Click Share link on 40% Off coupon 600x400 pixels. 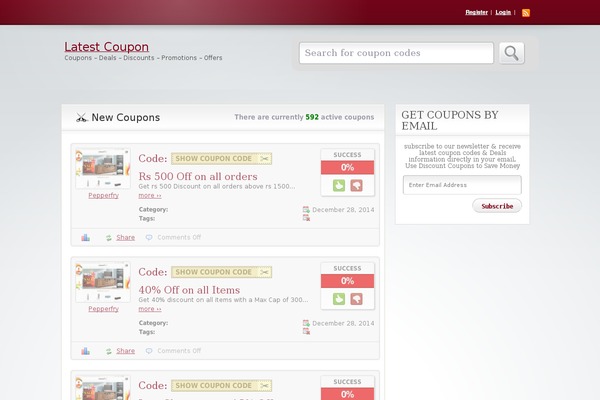(126, 351)
